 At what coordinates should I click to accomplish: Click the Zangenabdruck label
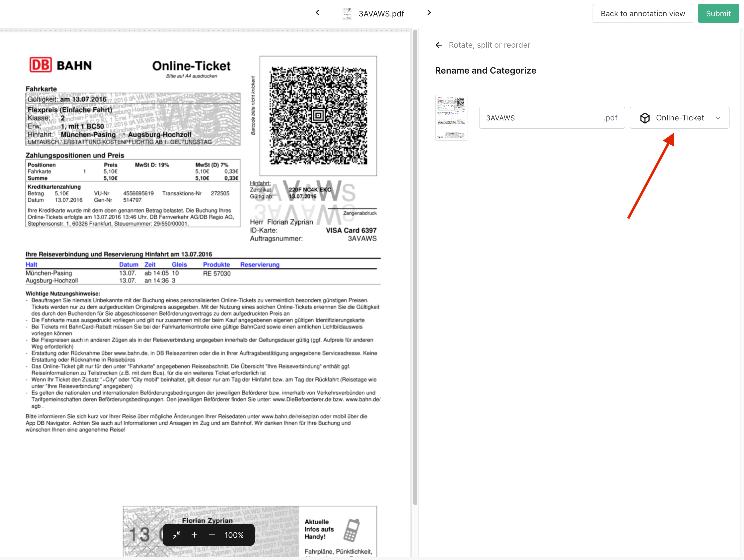[x=360, y=213]
